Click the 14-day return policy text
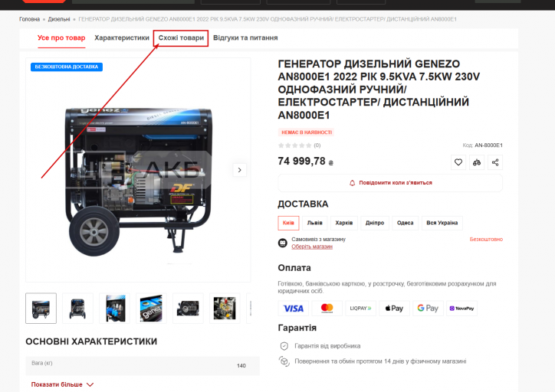 point(380,361)
